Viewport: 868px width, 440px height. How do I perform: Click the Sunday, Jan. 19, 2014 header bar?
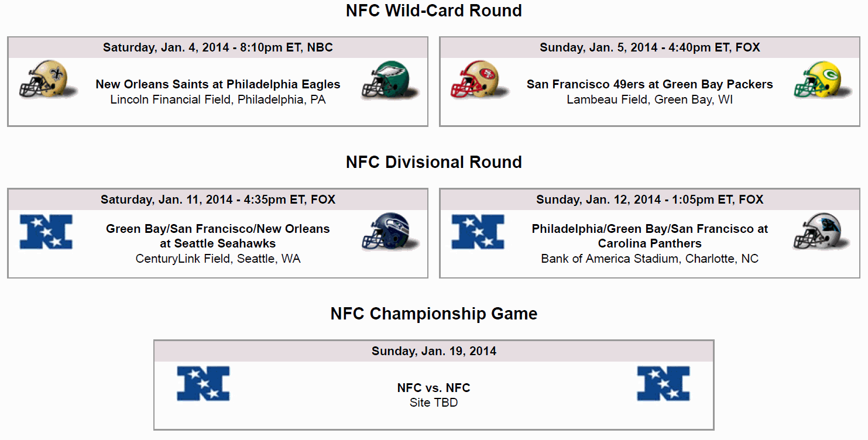434,351
